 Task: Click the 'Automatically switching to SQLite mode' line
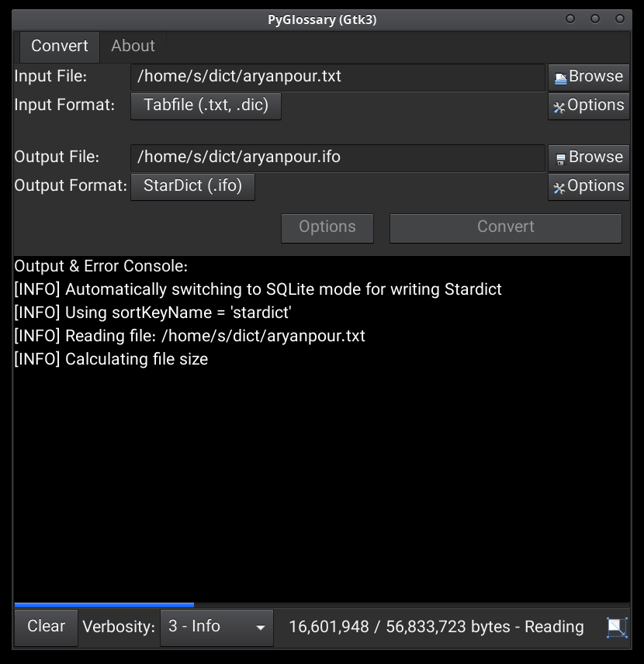coord(258,289)
